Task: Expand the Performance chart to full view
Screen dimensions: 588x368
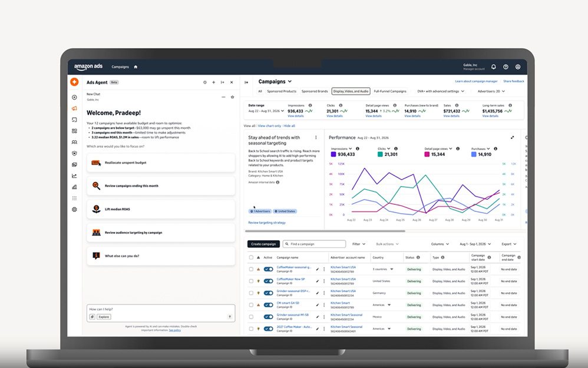Action: click(512, 138)
